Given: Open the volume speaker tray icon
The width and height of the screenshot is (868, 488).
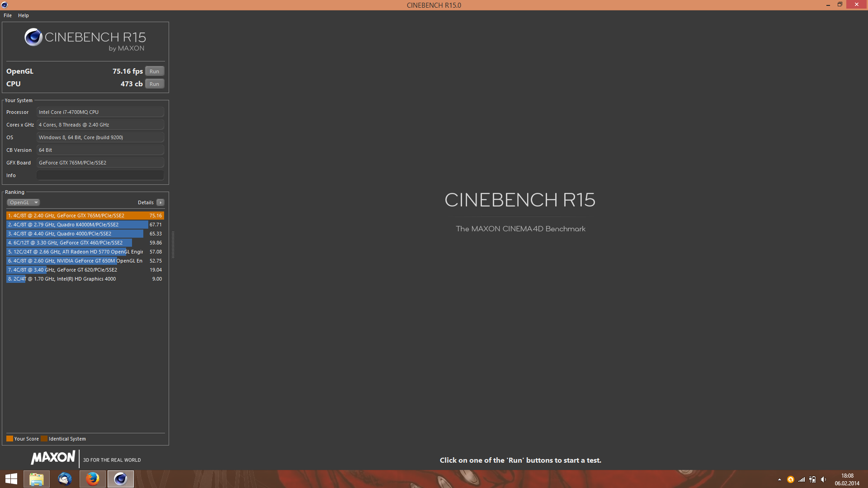Looking at the screenshot, I should [823, 479].
